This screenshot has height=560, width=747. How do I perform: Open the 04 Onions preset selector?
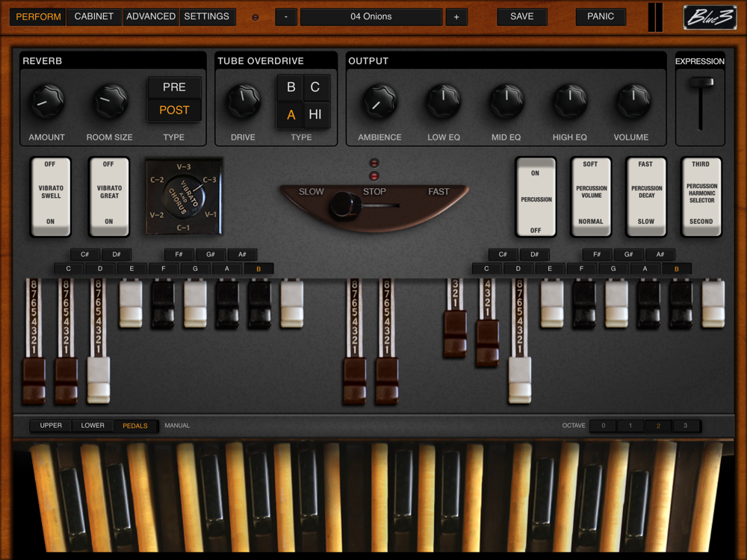click(371, 16)
